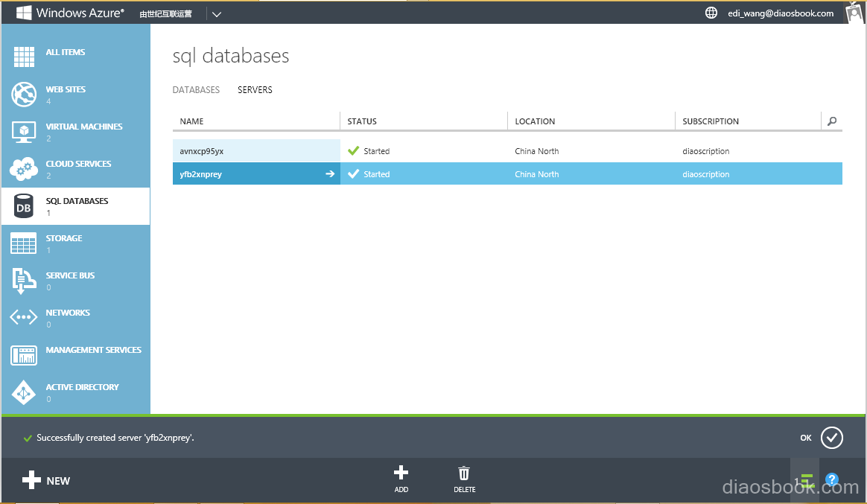Click the search magnifier in table header
The height and width of the screenshot is (504, 867).
(832, 121)
